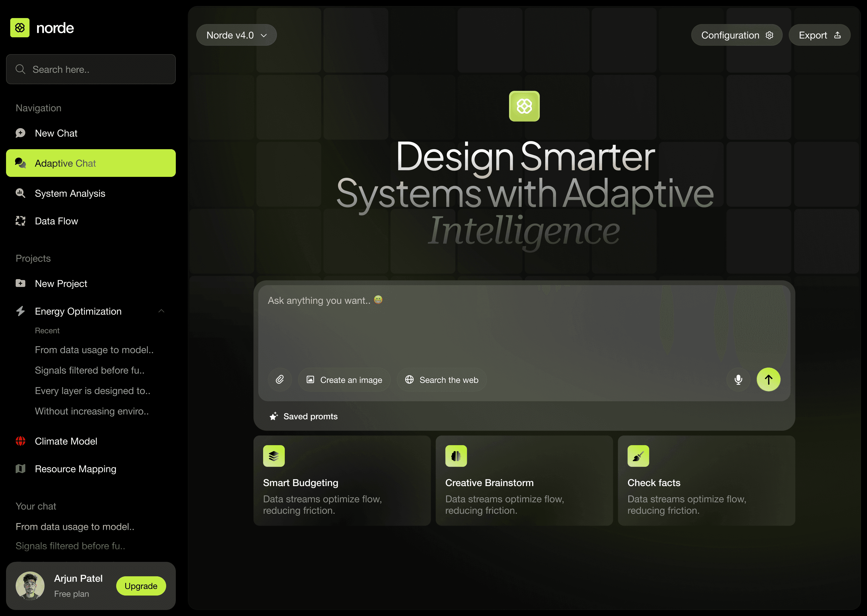Open the Climate Model project
Screen dimensions: 867x616
coord(66,441)
